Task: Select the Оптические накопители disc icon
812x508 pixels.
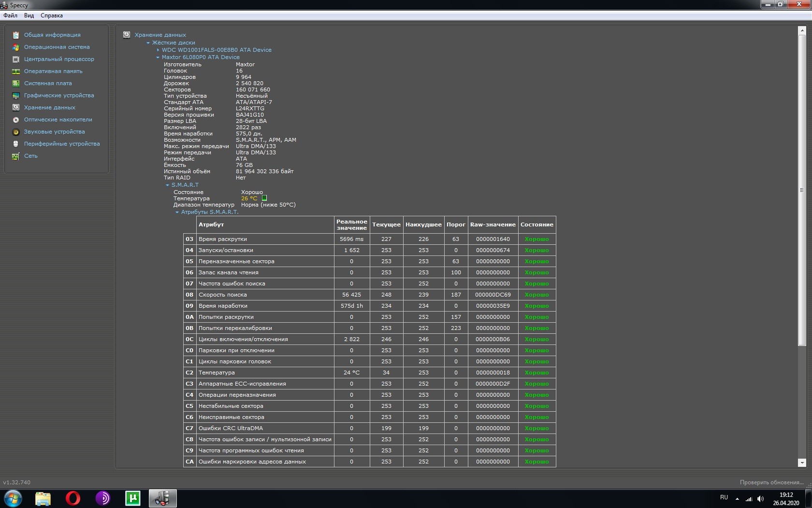Action: (15, 120)
